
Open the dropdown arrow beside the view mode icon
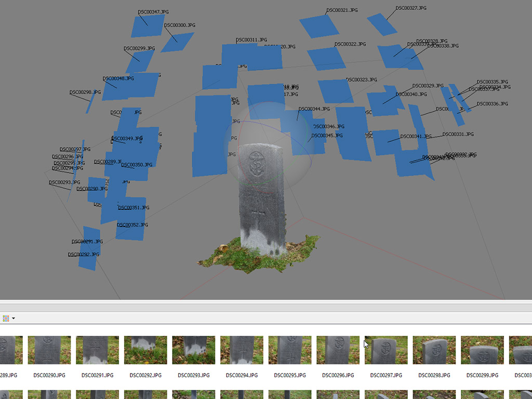click(x=14, y=318)
